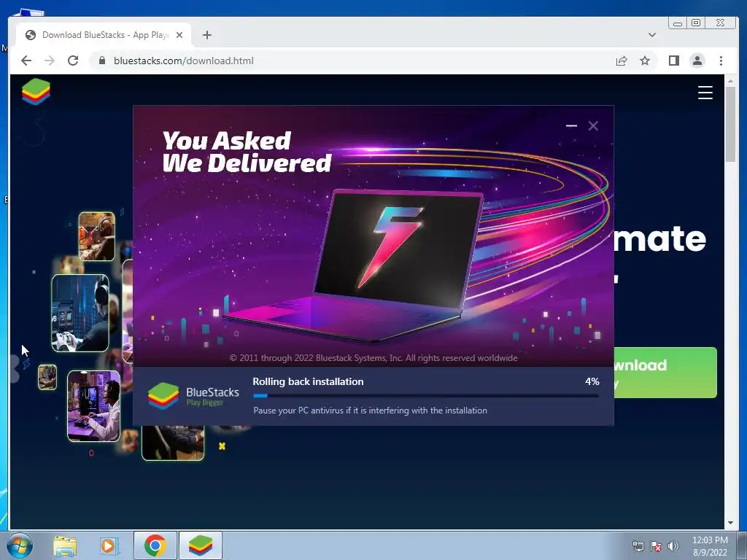Click the top orange gaming thumbnail

pyautogui.click(x=97, y=236)
